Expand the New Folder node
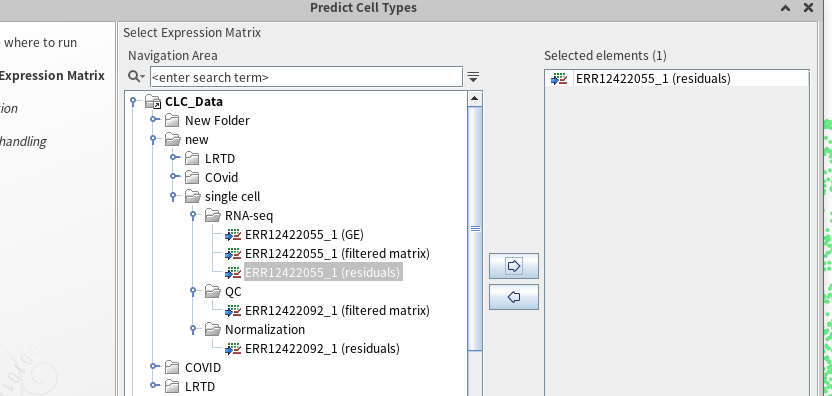 153,120
